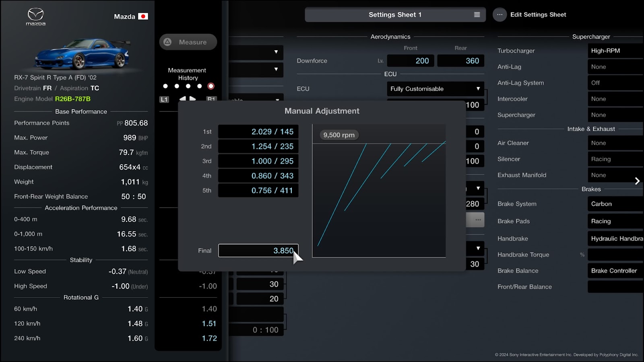Click the Measure button
This screenshot has width=644, height=362.
tap(188, 42)
